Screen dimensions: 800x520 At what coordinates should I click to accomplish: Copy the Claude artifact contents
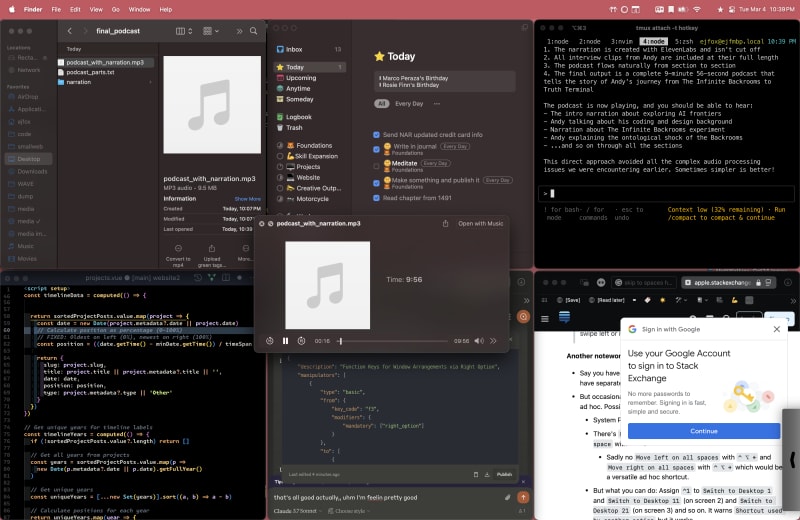(476, 475)
